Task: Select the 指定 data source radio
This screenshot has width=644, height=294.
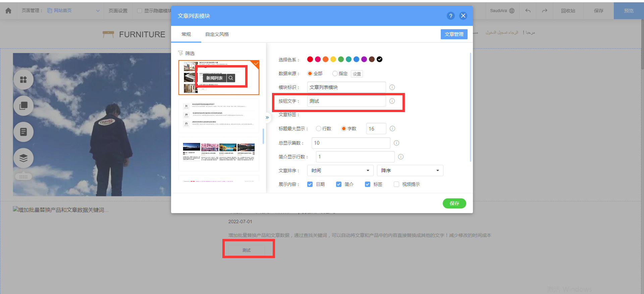Action: click(x=335, y=73)
